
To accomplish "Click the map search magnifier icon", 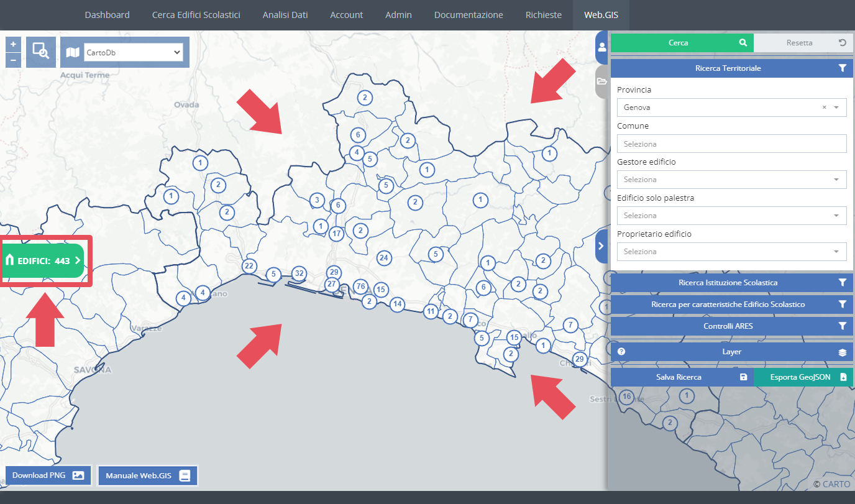I will (x=41, y=52).
